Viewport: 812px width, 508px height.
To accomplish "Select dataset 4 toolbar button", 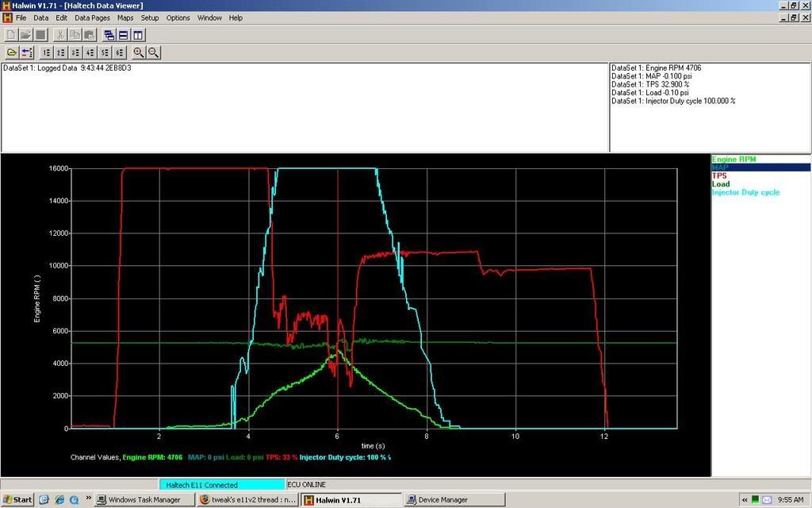I will pos(90,52).
